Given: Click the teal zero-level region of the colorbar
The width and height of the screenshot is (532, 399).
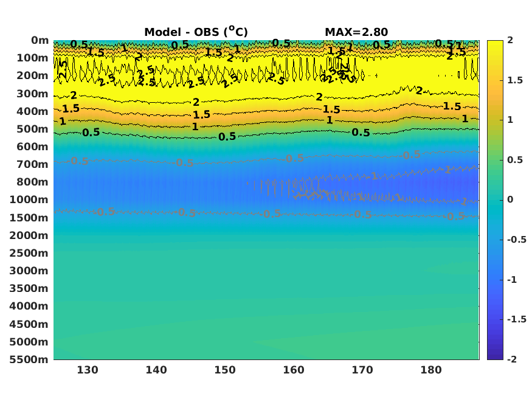Looking at the screenshot, I should [495, 200].
